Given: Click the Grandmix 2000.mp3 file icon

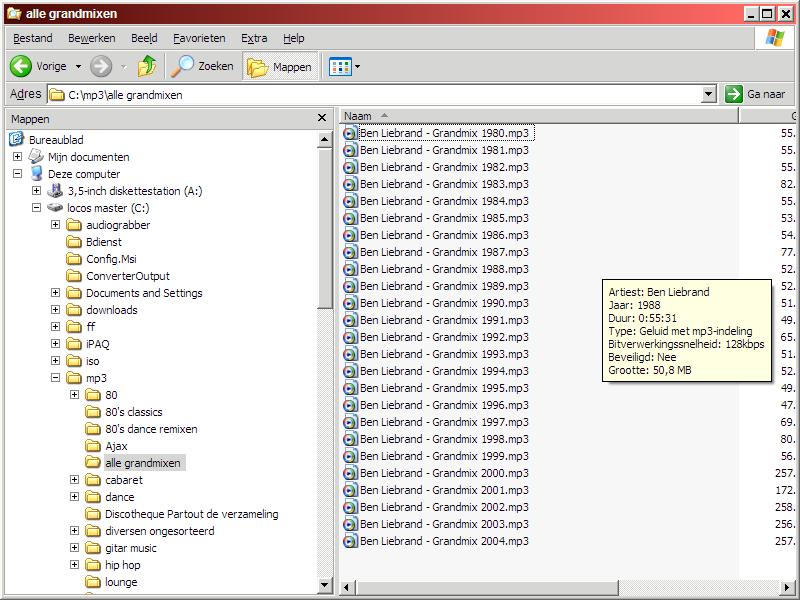Looking at the screenshot, I should (350, 473).
